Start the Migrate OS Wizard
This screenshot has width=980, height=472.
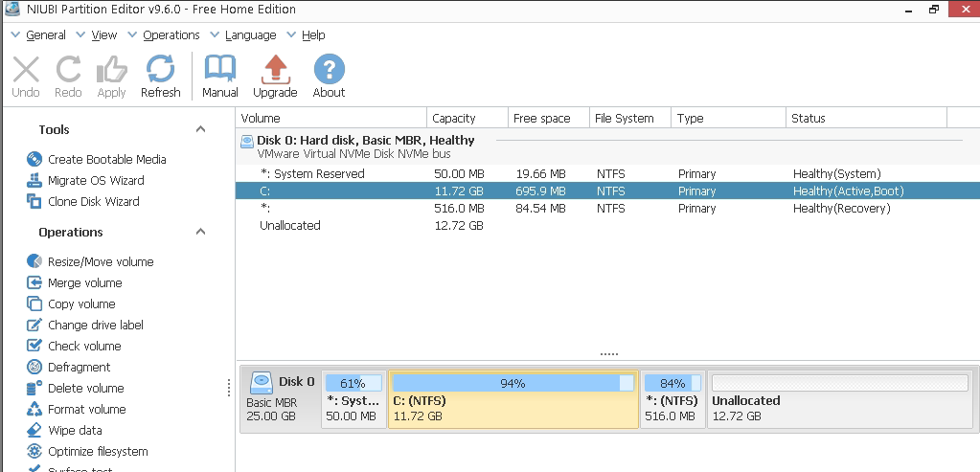96,181
